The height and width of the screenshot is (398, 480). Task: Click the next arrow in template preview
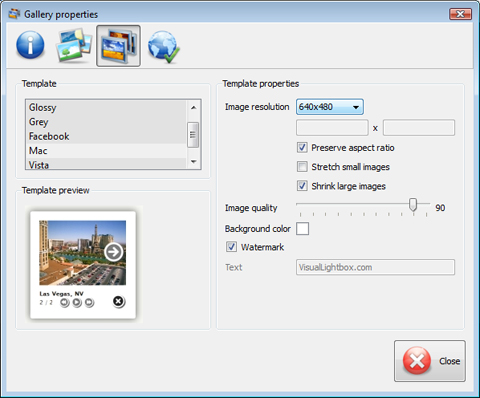pyautogui.click(x=113, y=252)
